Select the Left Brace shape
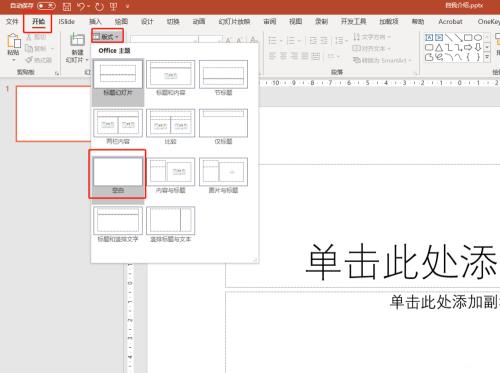This screenshot has height=373, width=500. [x=468, y=57]
